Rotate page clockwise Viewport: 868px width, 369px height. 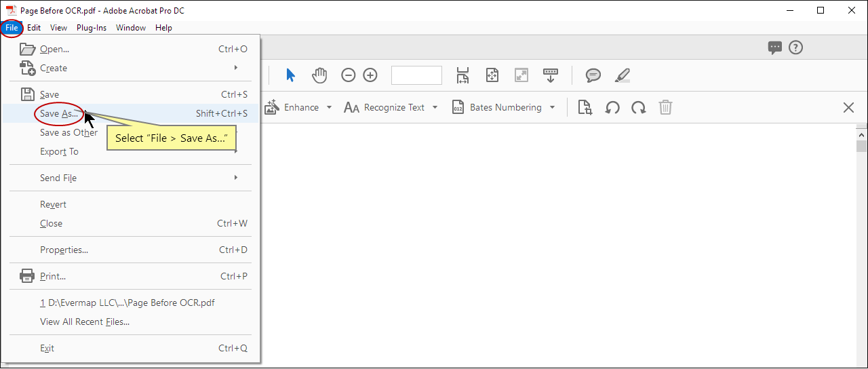[x=638, y=108]
